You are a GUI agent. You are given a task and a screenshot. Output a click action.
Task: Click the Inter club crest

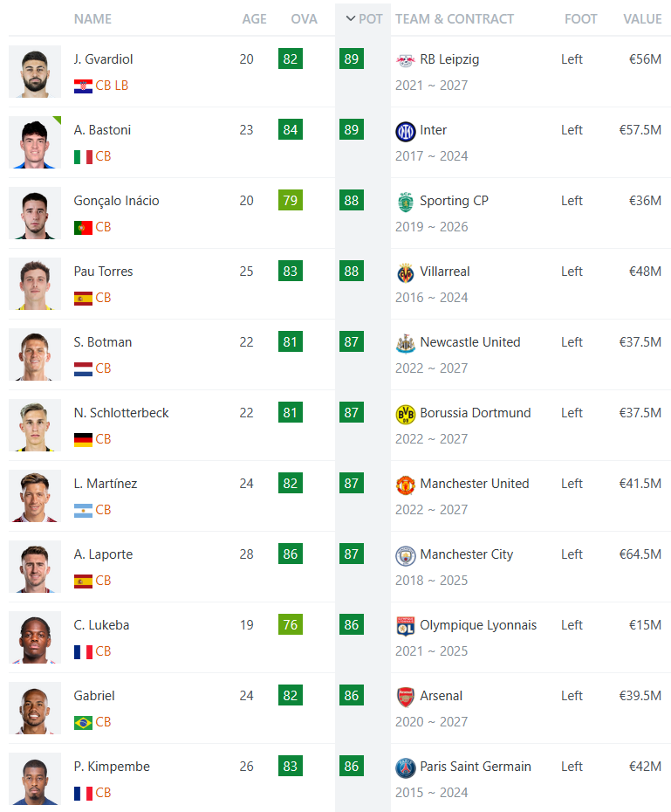[405, 131]
